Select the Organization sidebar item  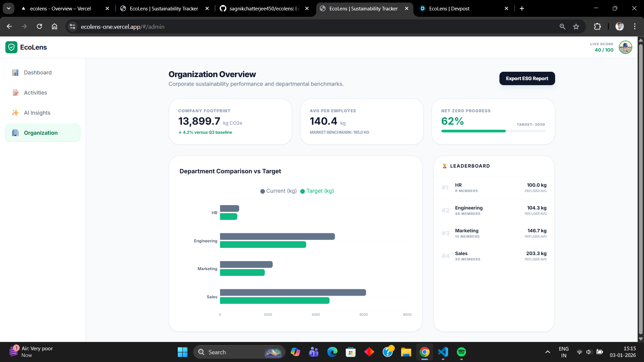tap(41, 133)
